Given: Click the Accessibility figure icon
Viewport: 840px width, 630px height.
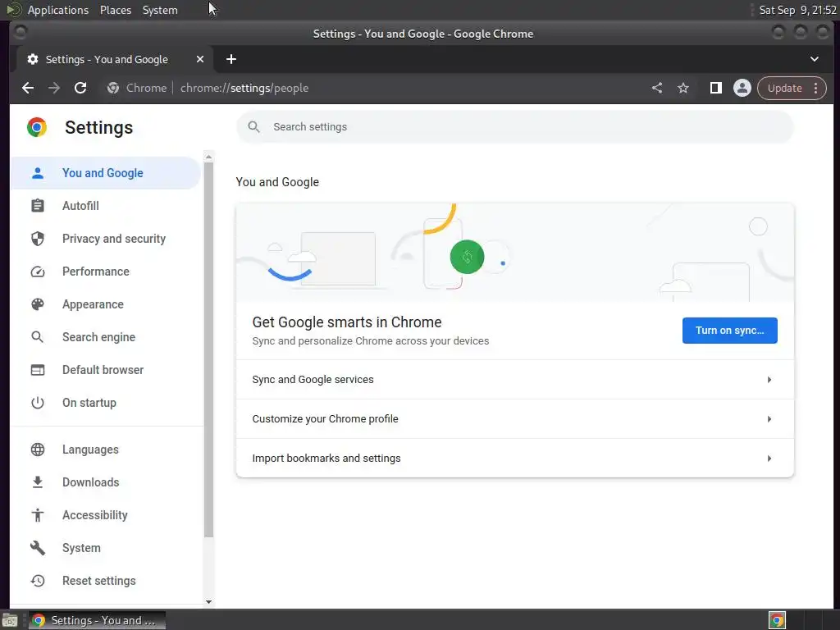Looking at the screenshot, I should click(x=38, y=515).
